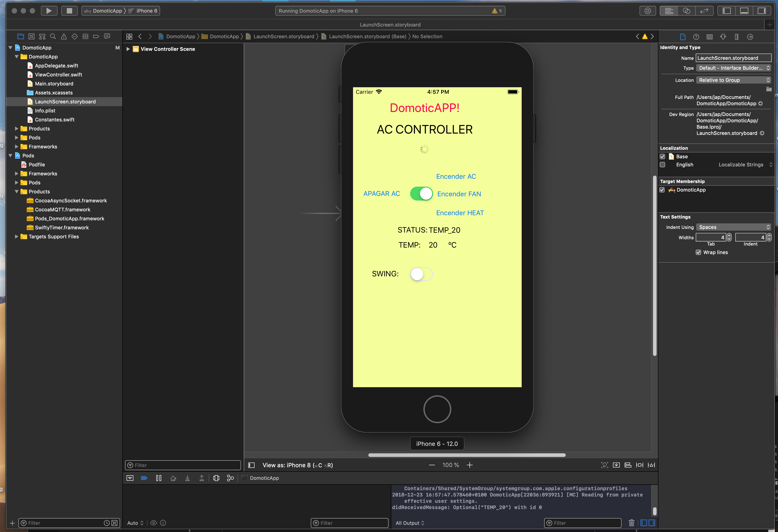Click the debug view hierarchy icon
Image resolution: width=778 pixels, height=532 pixels.
coord(216,478)
